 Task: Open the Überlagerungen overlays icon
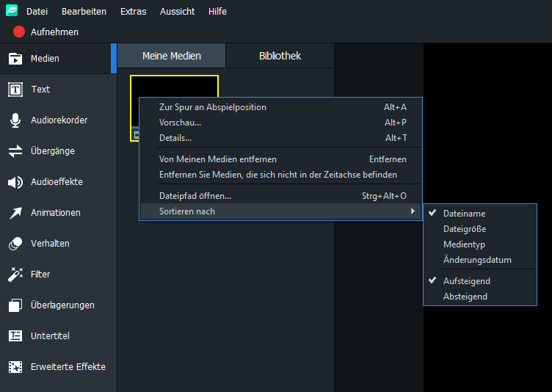(x=15, y=305)
